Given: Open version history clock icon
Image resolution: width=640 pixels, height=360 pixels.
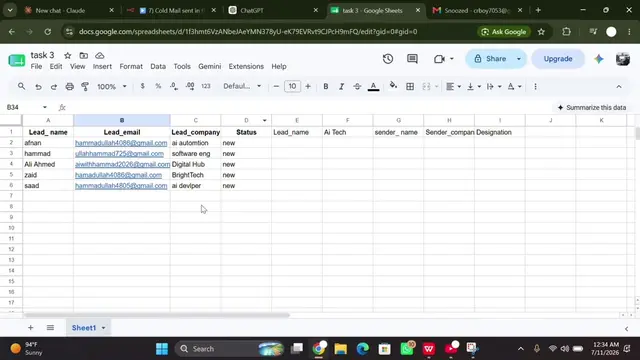Looking at the screenshot, I should (388, 59).
